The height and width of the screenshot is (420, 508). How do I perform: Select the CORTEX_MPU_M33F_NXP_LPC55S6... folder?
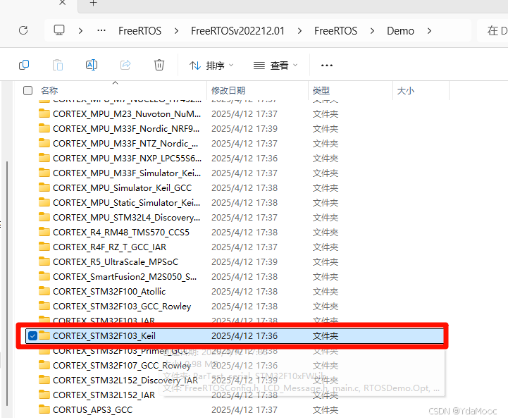click(127, 158)
